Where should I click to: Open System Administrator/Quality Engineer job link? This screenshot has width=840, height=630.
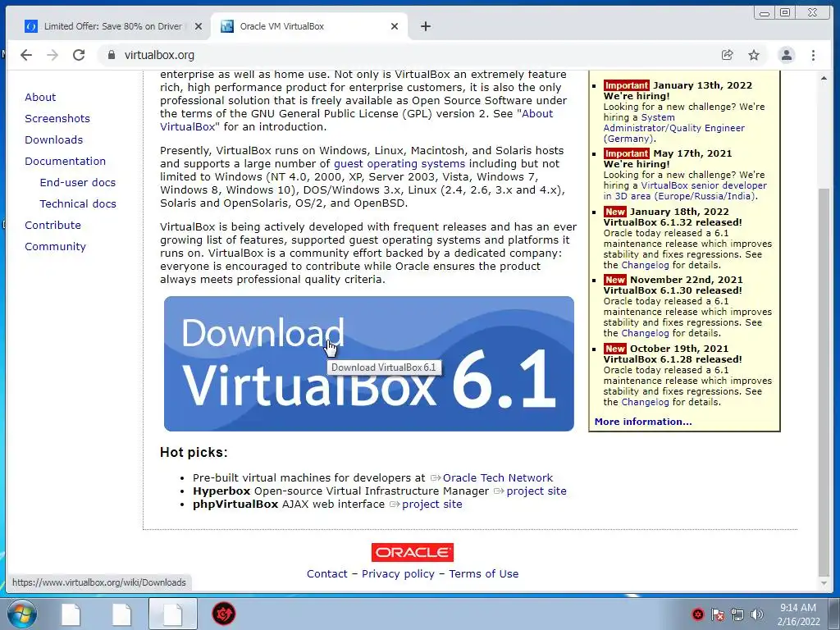point(674,128)
